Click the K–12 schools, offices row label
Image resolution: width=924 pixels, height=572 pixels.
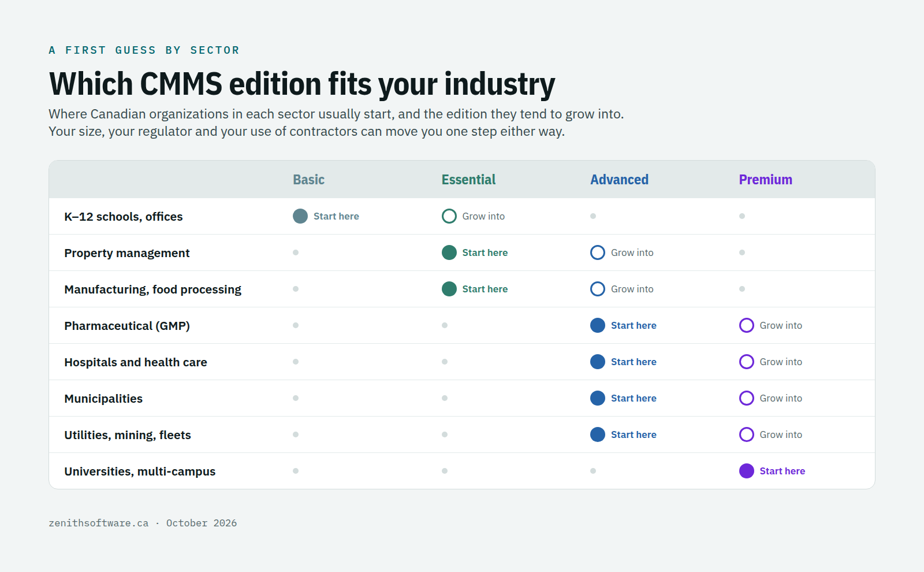pos(124,217)
